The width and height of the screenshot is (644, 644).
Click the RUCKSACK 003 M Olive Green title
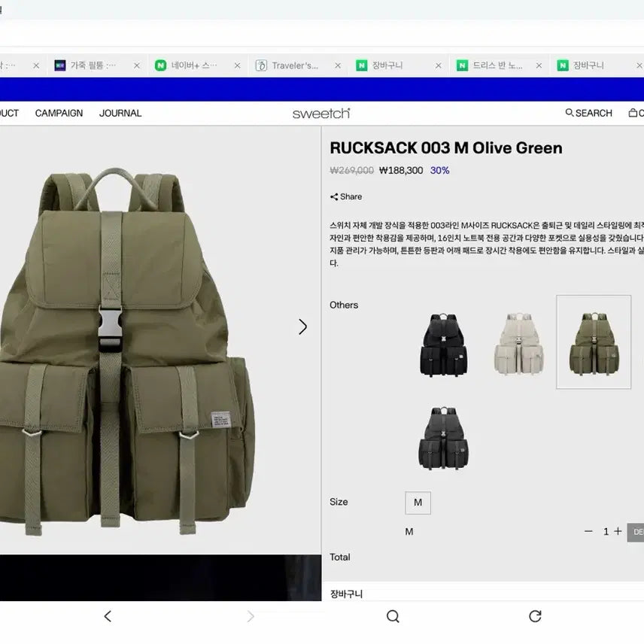coord(446,148)
